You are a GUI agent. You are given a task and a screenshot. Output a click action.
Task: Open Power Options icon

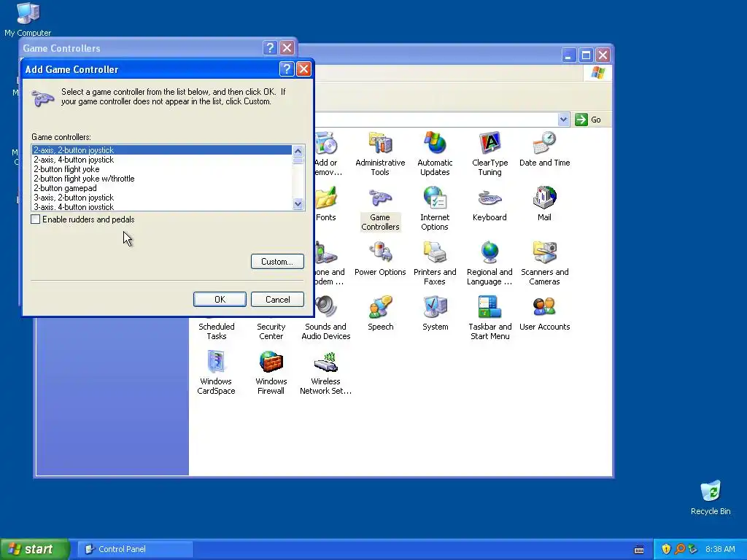point(379,259)
